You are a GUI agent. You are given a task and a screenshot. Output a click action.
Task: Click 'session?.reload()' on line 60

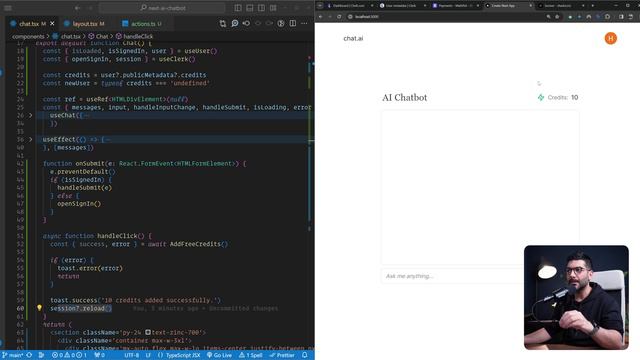click(x=81, y=309)
